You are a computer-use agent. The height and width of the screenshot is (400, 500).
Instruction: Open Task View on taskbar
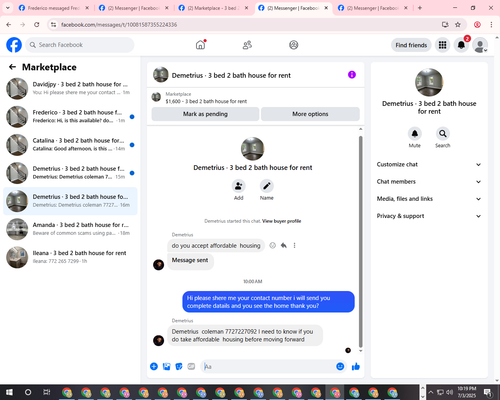pyautogui.click(x=47, y=392)
